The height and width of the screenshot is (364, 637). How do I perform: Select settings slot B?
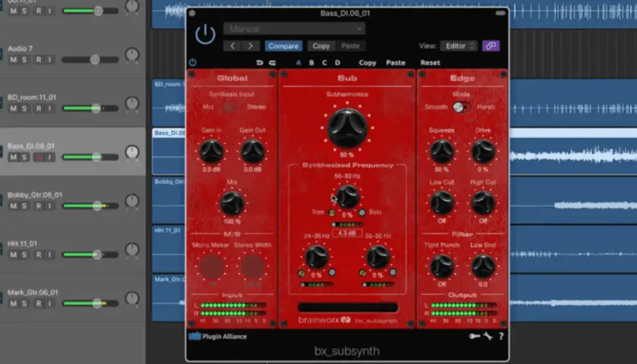coord(312,62)
